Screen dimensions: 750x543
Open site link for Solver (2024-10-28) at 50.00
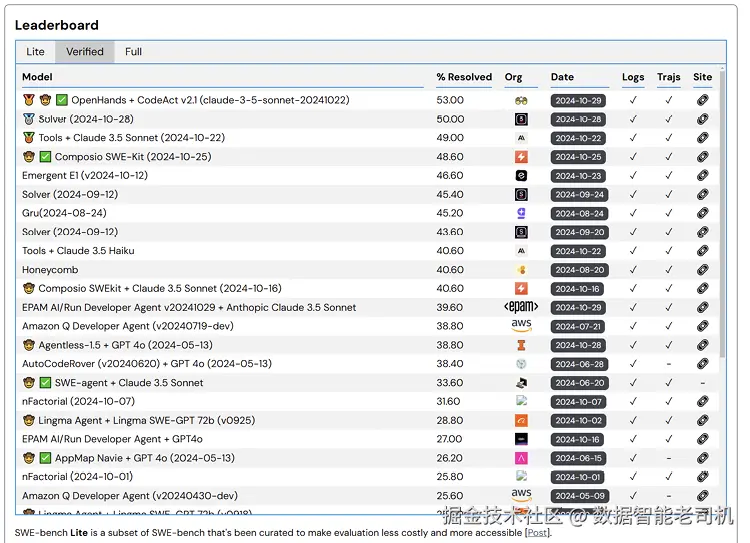click(702, 119)
